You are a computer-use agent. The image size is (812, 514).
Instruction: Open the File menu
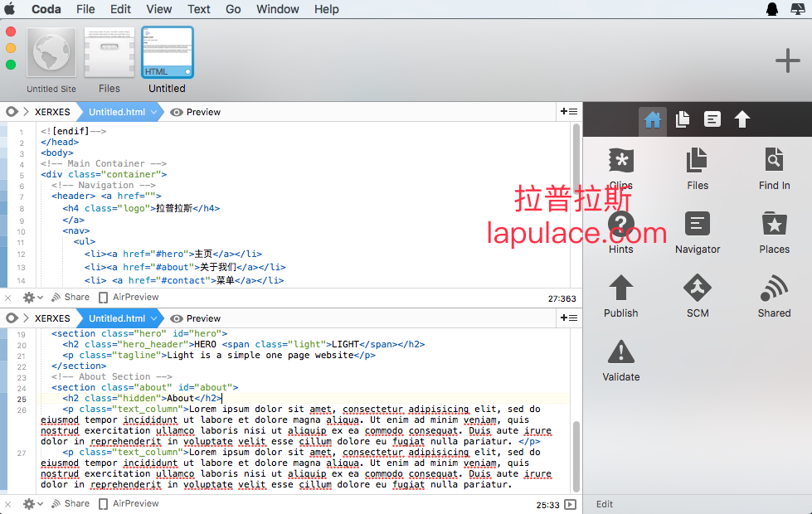(85, 9)
